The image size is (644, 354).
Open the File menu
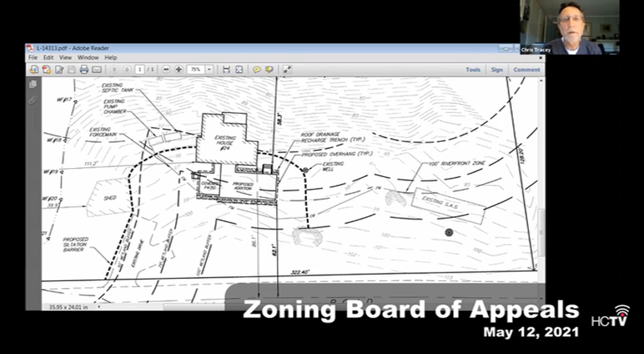33,57
